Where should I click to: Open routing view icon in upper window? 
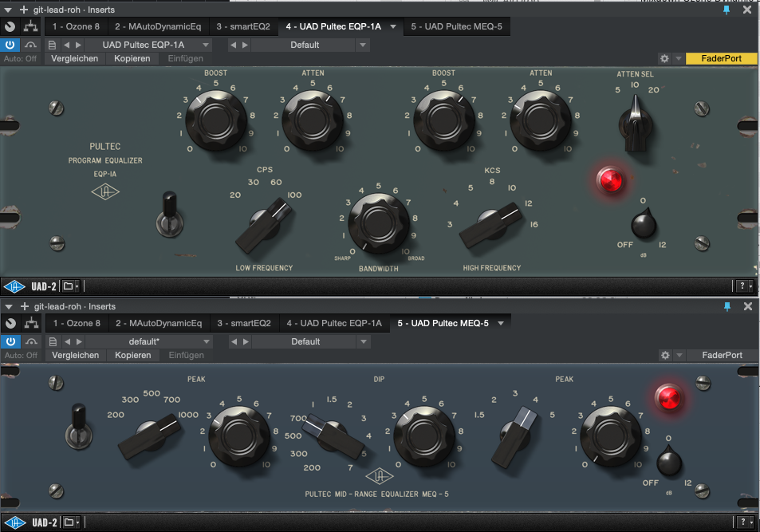click(30, 26)
